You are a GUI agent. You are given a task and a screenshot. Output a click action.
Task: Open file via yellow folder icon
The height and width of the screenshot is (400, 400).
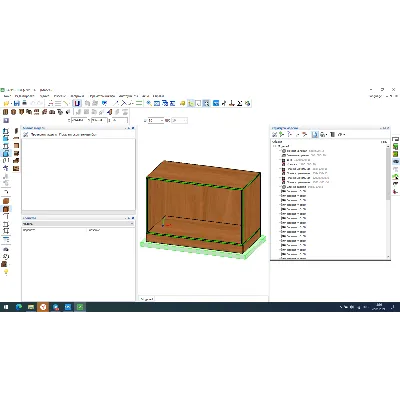(x=6, y=103)
